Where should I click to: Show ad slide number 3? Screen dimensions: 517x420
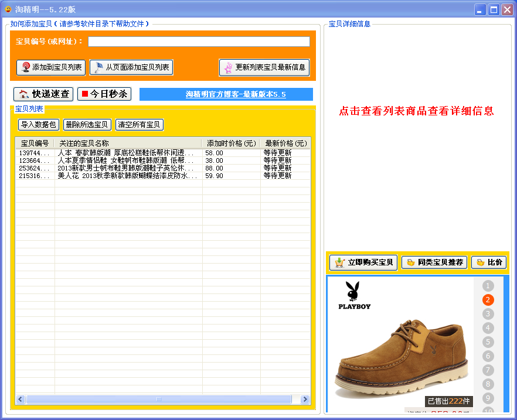(x=488, y=314)
